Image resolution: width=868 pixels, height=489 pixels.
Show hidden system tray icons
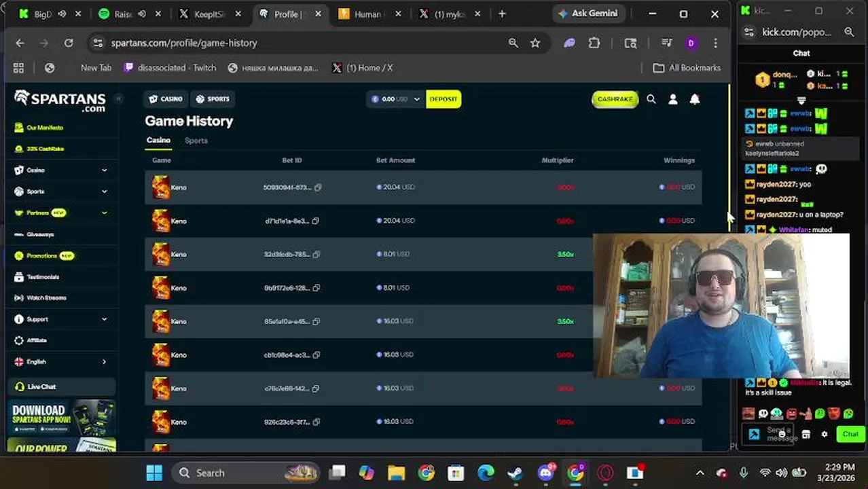[x=700, y=473]
